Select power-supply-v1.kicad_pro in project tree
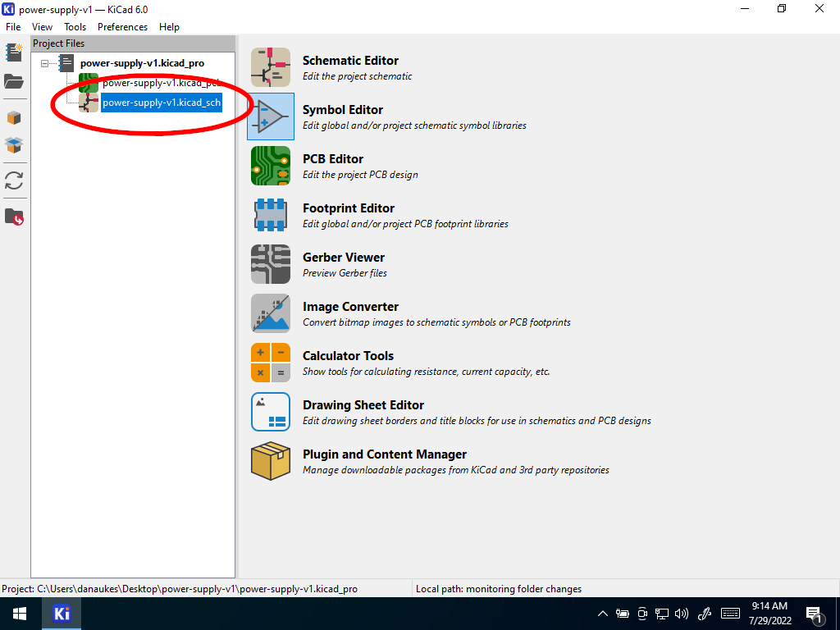The height and width of the screenshot is (630, 840). tap(142, 63)
